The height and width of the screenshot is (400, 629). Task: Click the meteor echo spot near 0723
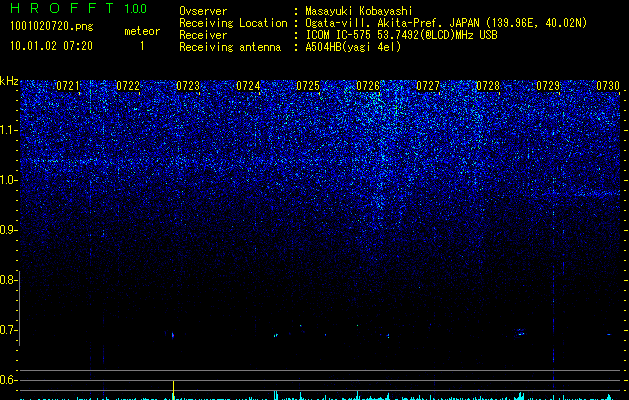click(173, 335)
